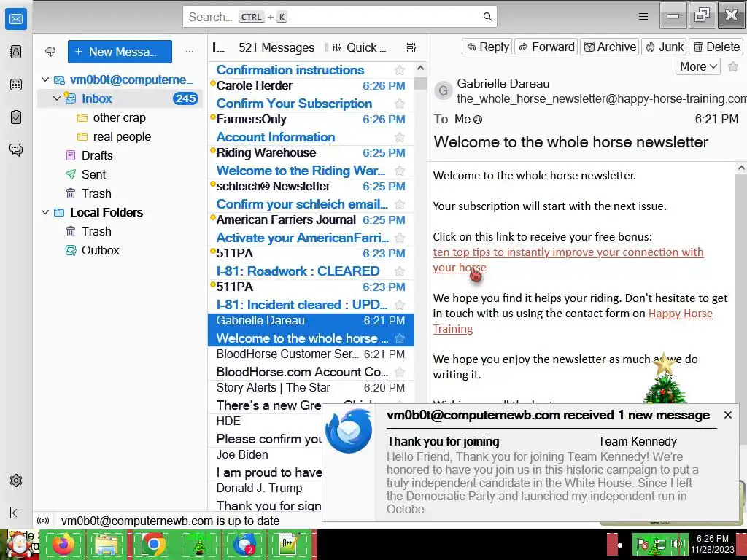Open the Chat icon in sidebar
The image size is (747, 560).
16,150
